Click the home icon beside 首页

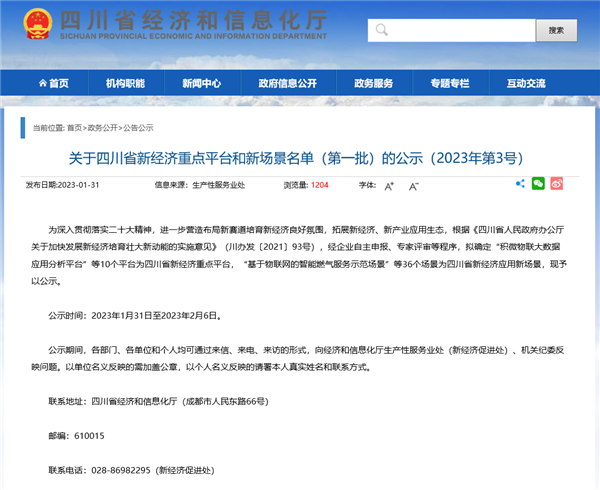point(38,83)
